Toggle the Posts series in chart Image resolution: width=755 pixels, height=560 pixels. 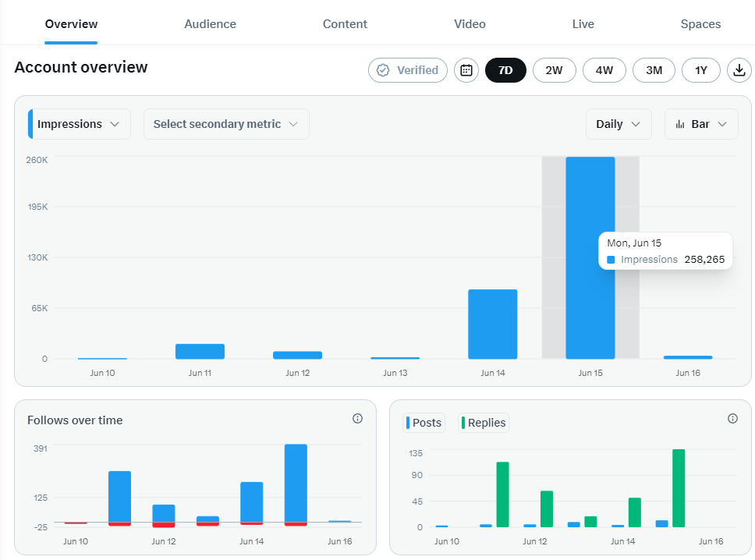pyautogui.click(x=424, y=423)
